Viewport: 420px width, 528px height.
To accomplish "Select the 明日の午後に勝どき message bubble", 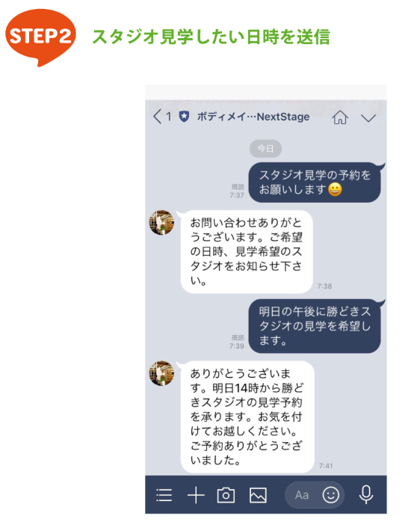I will [x=315, y=326].
